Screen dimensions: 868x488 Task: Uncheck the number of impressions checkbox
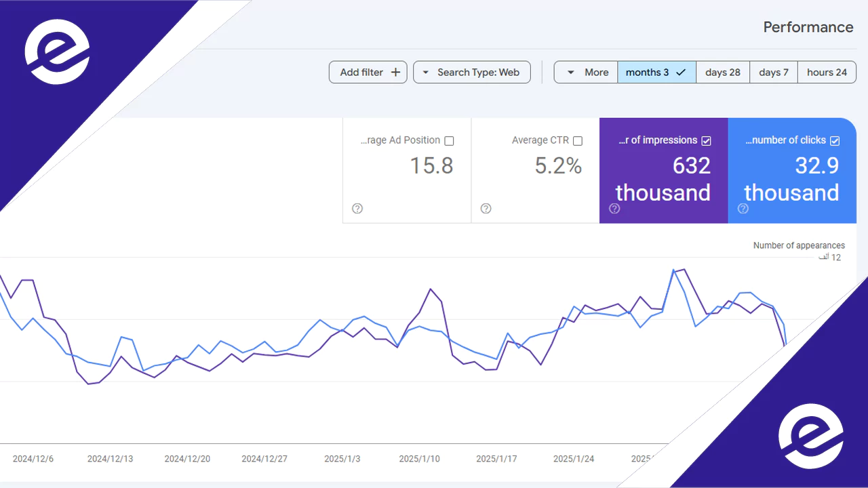click(x=707, y=141)
